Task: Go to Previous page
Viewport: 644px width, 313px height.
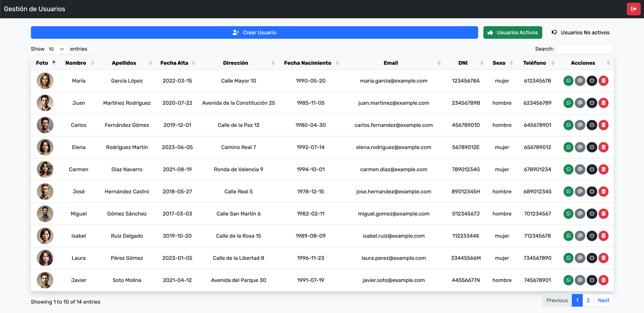Action: (x=557, y=301)
